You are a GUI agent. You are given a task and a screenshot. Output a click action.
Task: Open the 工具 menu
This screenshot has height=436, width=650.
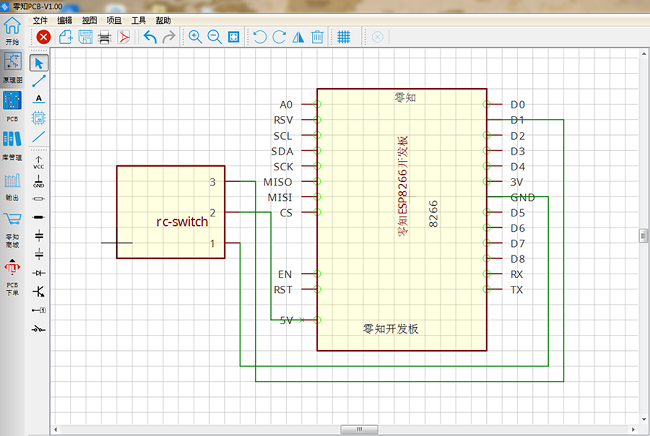click(x=138, y=20)
